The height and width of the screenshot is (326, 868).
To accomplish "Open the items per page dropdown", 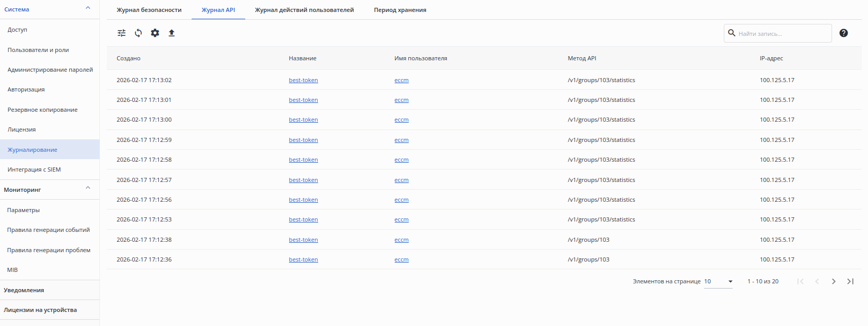I will click(719, 281).
